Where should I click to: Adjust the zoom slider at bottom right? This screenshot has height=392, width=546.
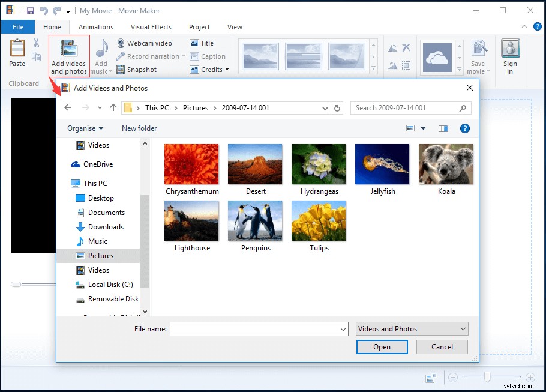(x=486, y=378)
